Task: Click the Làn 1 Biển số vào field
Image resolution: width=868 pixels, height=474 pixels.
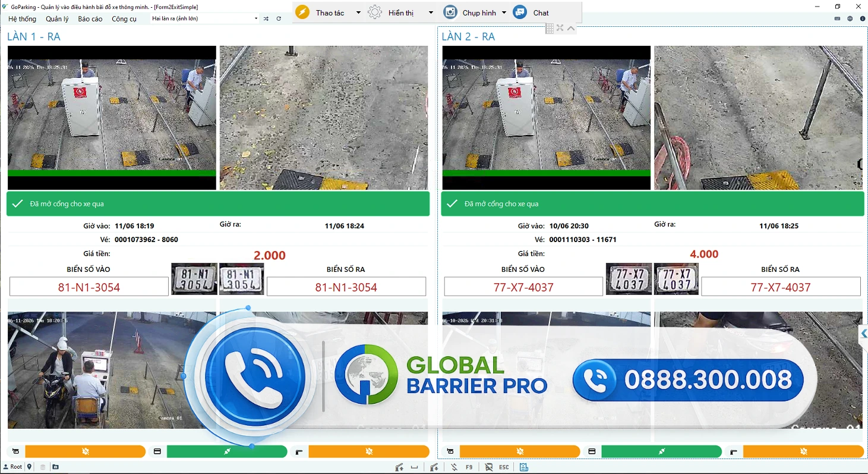Action: (x=89, y=287)
